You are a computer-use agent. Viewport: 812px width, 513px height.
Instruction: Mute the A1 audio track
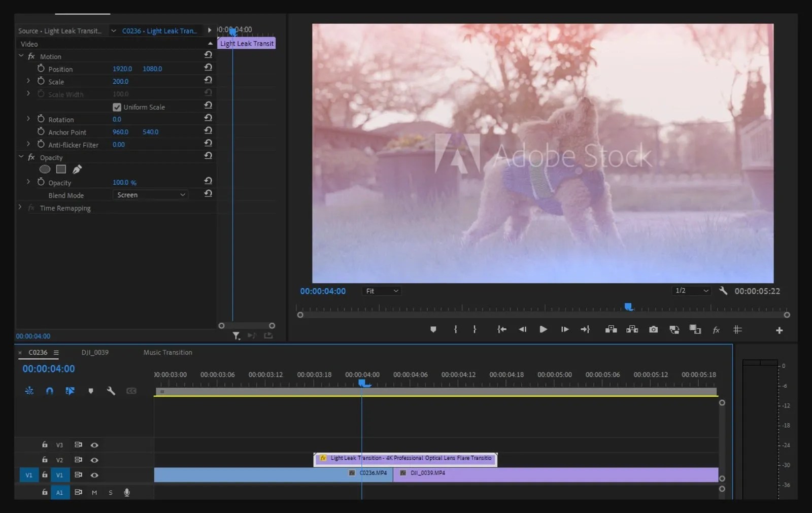click(94, 492)
